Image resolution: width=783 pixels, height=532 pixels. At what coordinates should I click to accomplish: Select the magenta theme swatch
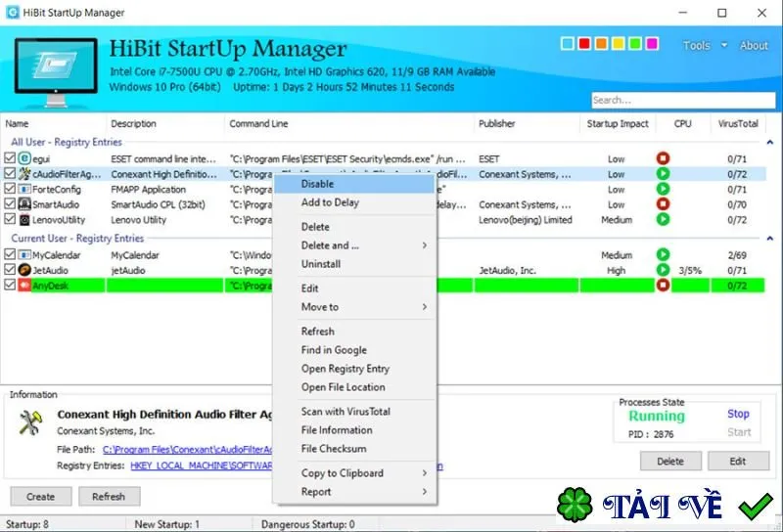pyautogui.click(x=652, y=44)
